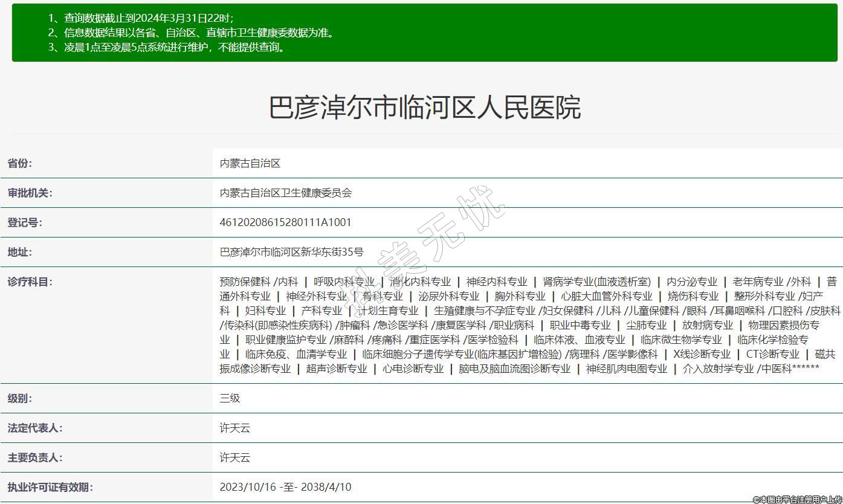Click the validity period 2023/10/16 -至- 2038/4/10

285,487
